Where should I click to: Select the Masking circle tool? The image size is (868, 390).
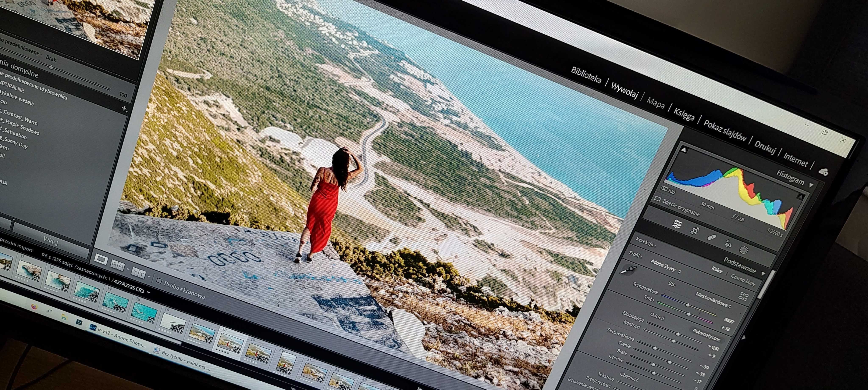click(744, 250)
